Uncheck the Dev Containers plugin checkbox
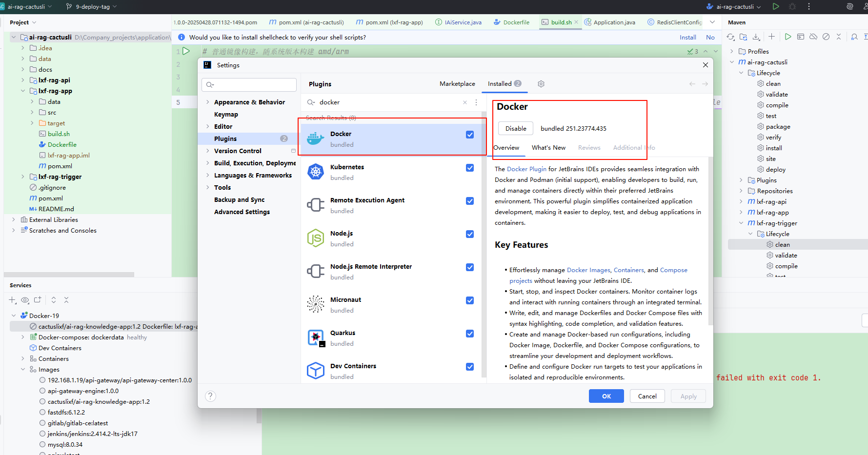The width and height of the screenshot is (868, 455). click(470, 367)
